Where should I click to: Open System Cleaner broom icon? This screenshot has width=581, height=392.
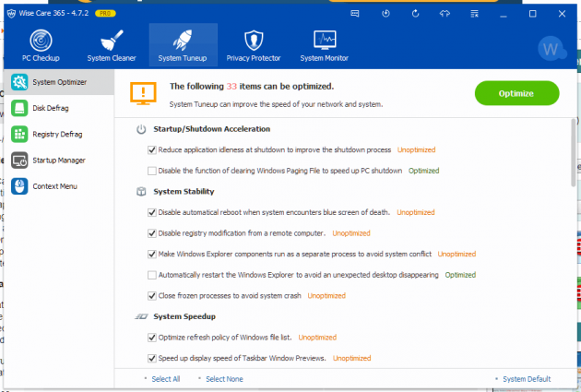click(x=111, y=42)
